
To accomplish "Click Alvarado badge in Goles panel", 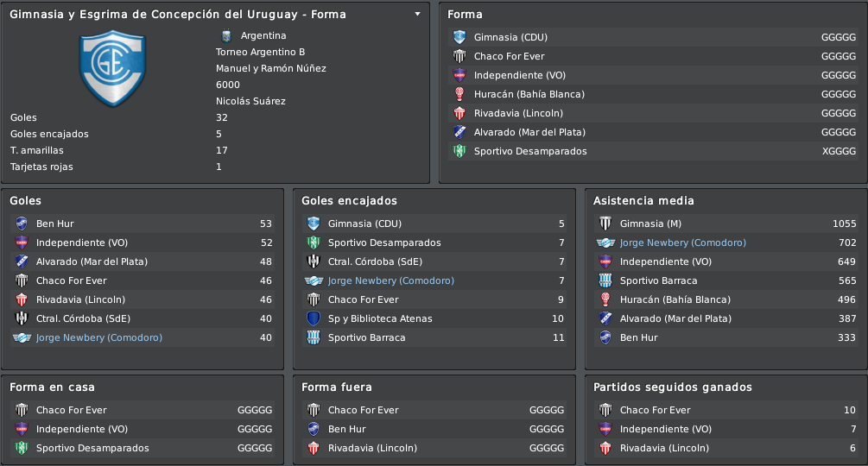I will tap(22, 261).
